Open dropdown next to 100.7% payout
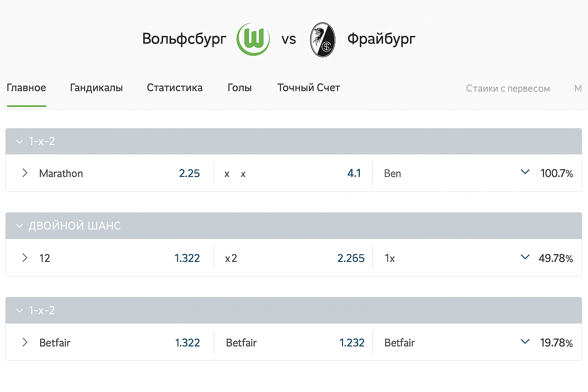The width and height of the screenshot is (588, 392). pos(525,172)
